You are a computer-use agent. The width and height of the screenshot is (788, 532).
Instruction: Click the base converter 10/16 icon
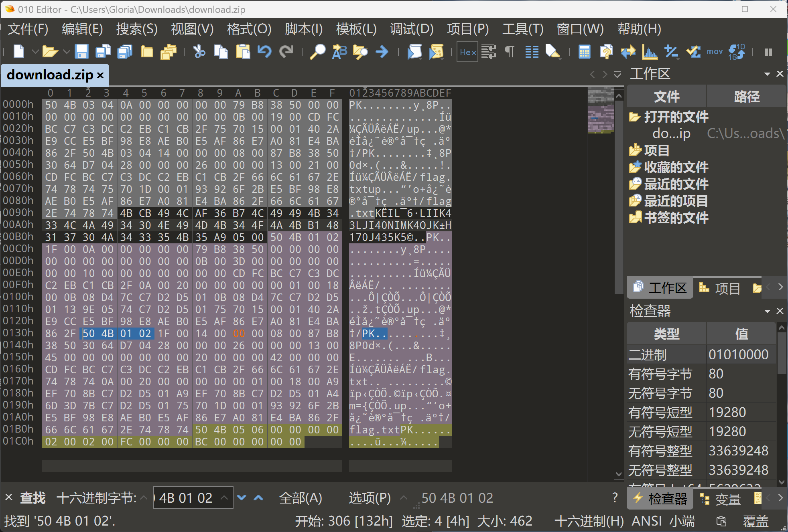point(737,52)
